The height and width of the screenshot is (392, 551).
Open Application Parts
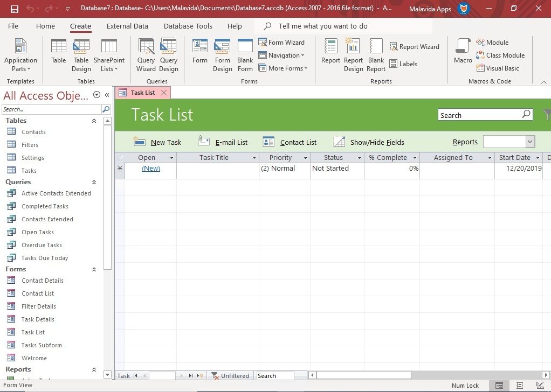[x=21, y=54]
